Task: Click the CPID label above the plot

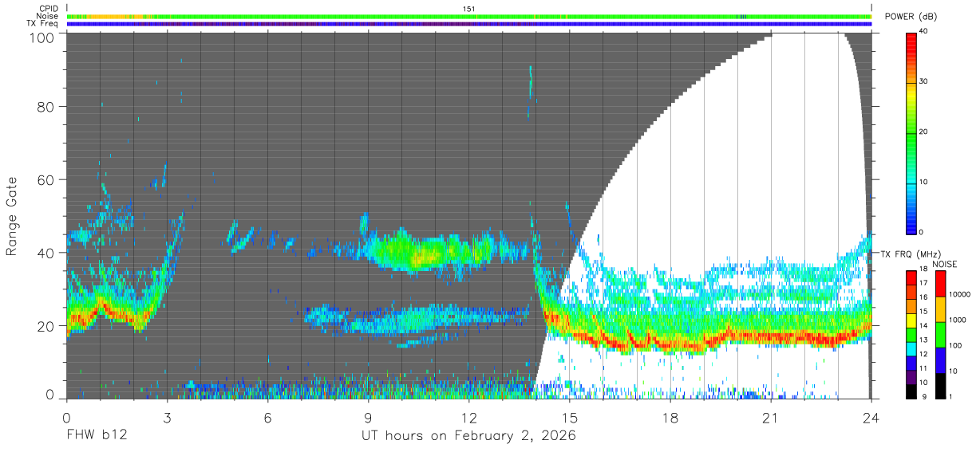Action: (x=49, y=8)
